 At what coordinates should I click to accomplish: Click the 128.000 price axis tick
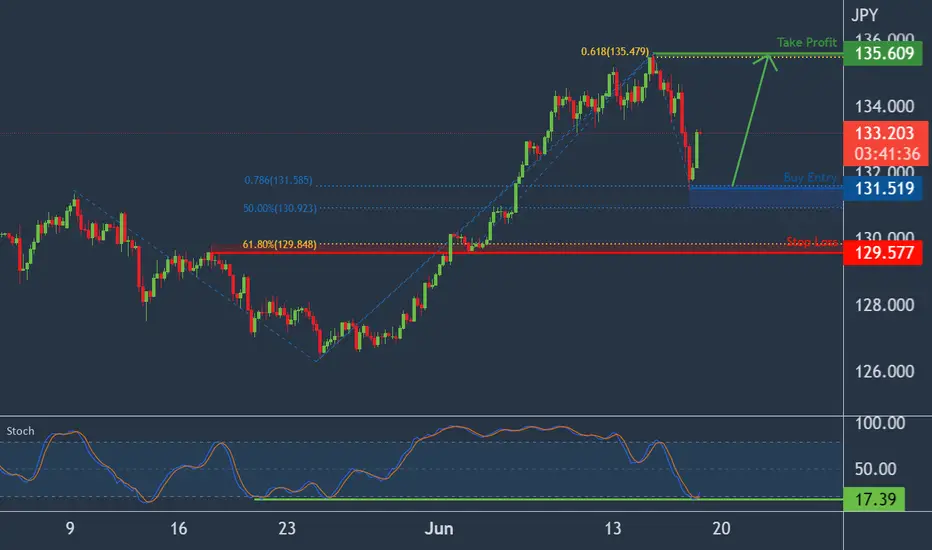(884, 305)
